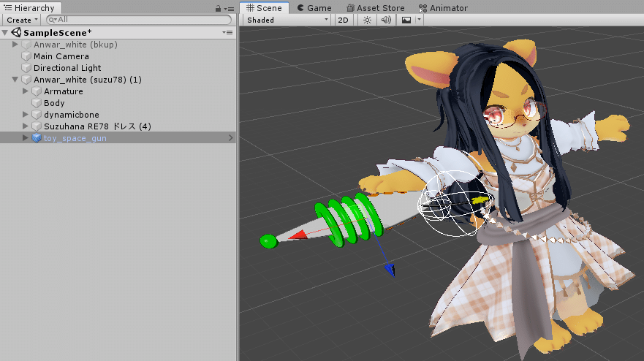
Task: Expand Suzuhana RE78 ドレス (4) object
Action: pyautogui.click(x=26, y=126)
